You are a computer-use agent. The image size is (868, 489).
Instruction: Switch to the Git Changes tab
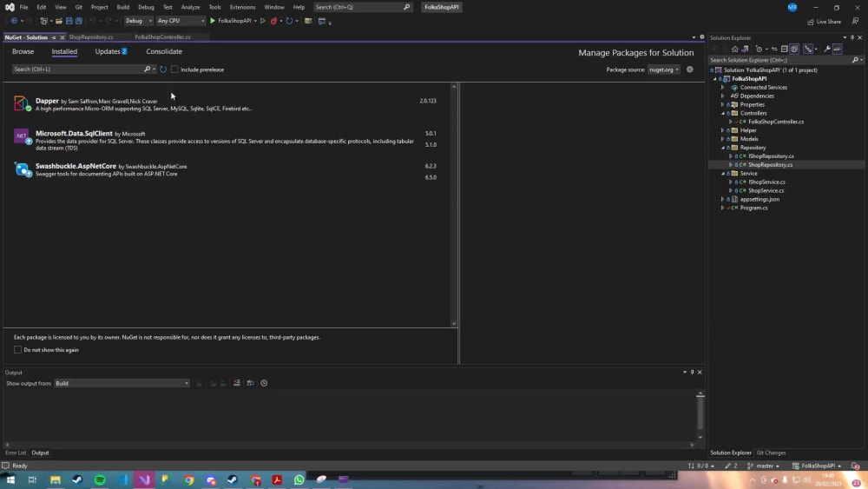click(771, 453)
